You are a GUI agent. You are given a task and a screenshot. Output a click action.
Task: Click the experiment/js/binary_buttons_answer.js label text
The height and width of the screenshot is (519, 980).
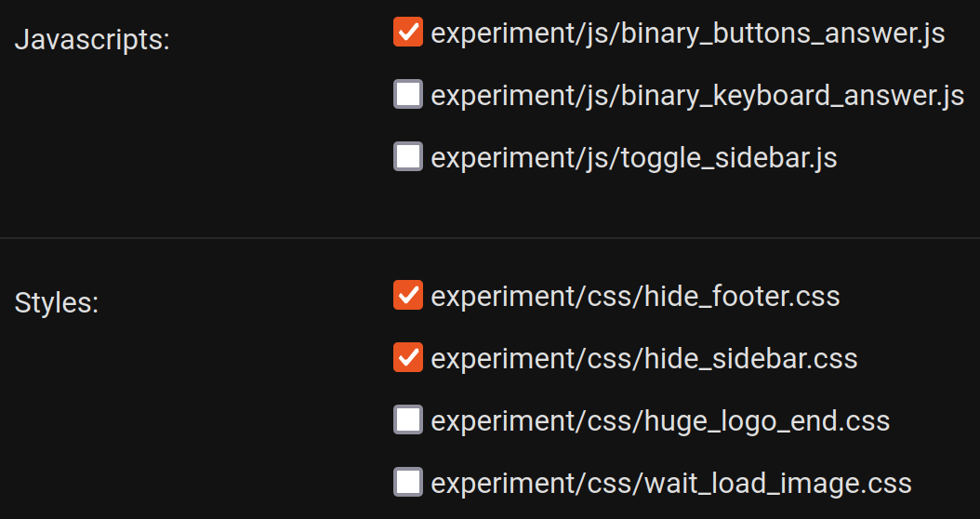[688, 33]
